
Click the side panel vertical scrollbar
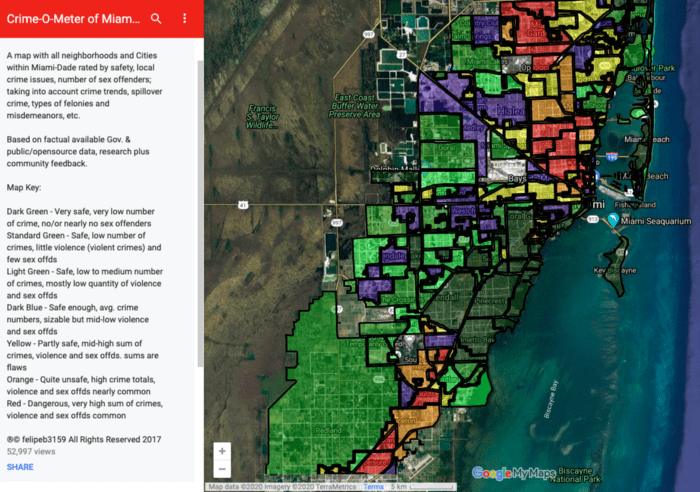199,200
